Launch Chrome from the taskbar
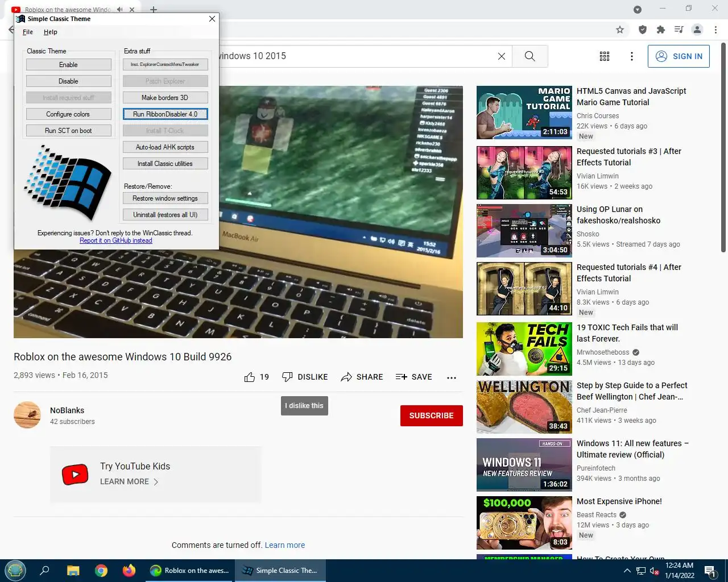This screenshot has height=582, width=728. point(101,571)
